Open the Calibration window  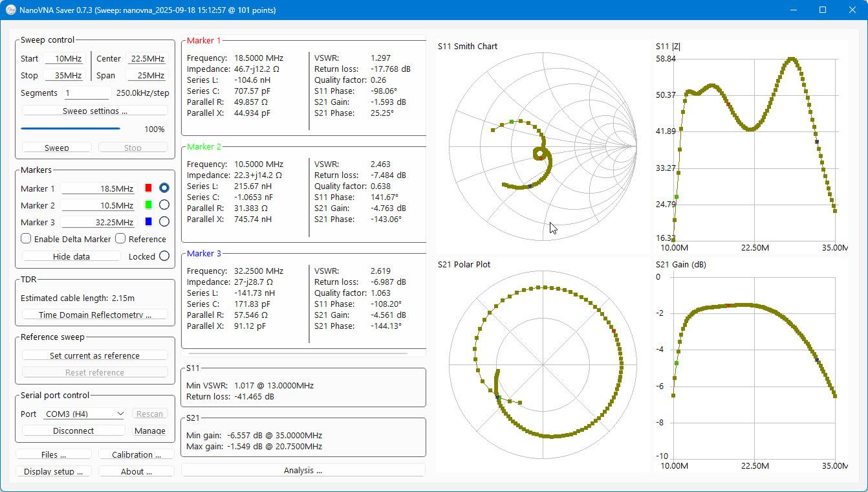(x=136, y=454)
